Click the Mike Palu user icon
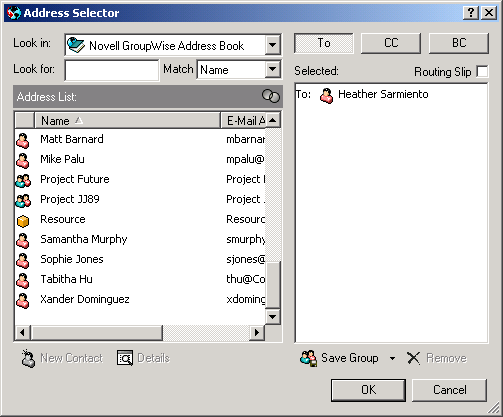Screen dimensions: 503x417 23,160
